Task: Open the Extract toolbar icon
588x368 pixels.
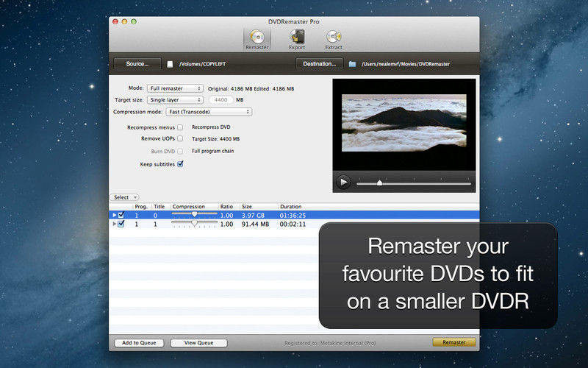Action: click(334, 40)
